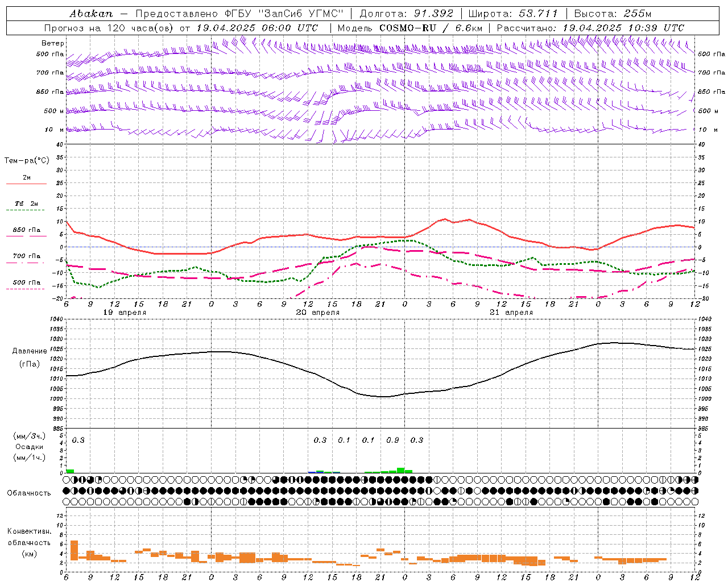Click the "0.9" precipitation amount value
This screenshot has height=582, width=728.
[392, 440]
